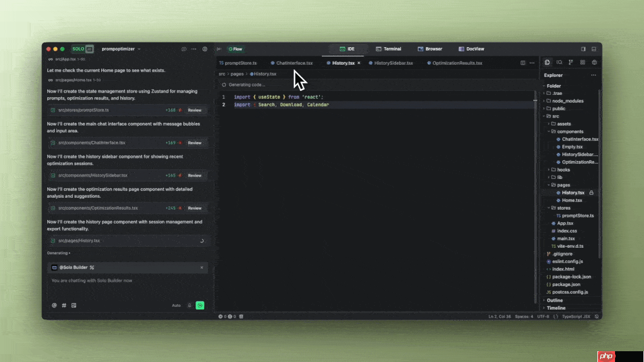Click Review for OptimizationResults.tsx changes
Screen dimensions: 644x362
click(x=194, y=208)
